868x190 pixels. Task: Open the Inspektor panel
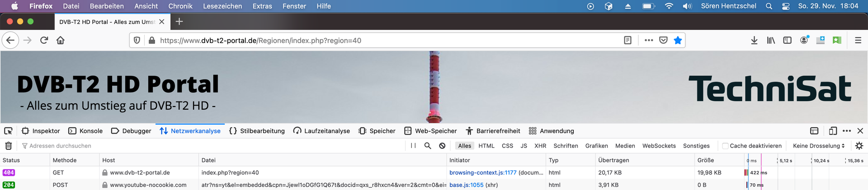[41, 131]
